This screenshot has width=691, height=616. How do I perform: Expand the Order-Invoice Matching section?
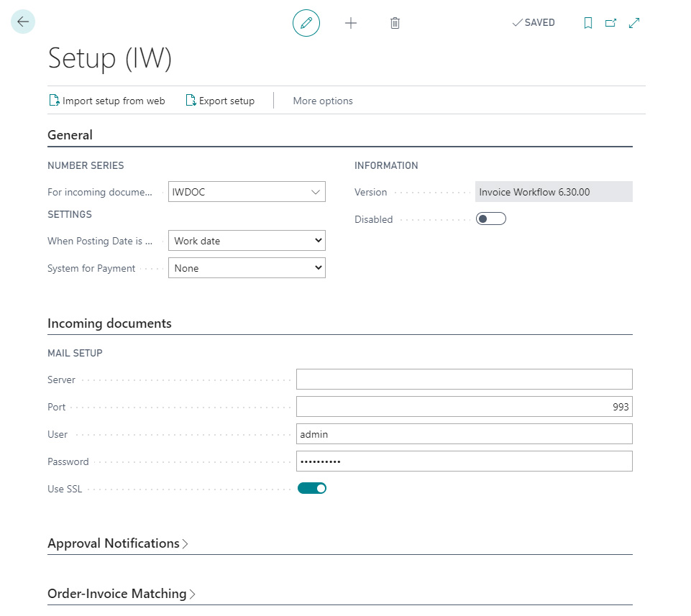(122, 594)
